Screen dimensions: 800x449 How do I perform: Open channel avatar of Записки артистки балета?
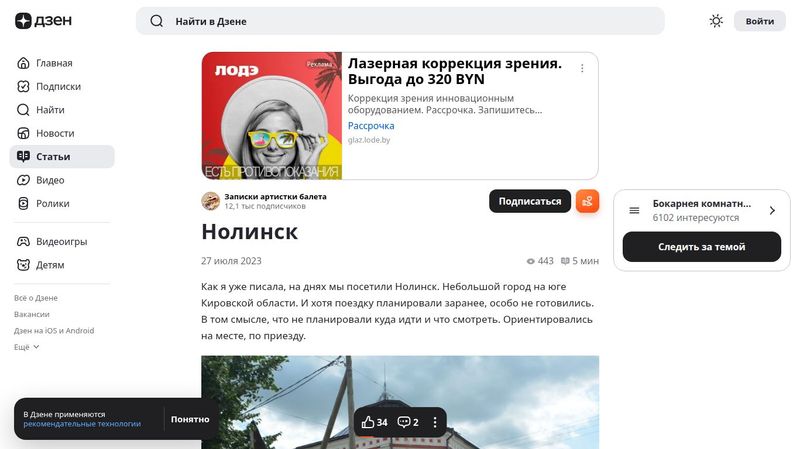pos(210,201)
